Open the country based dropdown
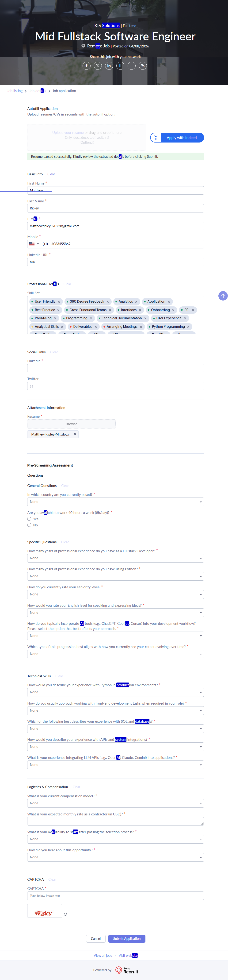 pos(115,502)
